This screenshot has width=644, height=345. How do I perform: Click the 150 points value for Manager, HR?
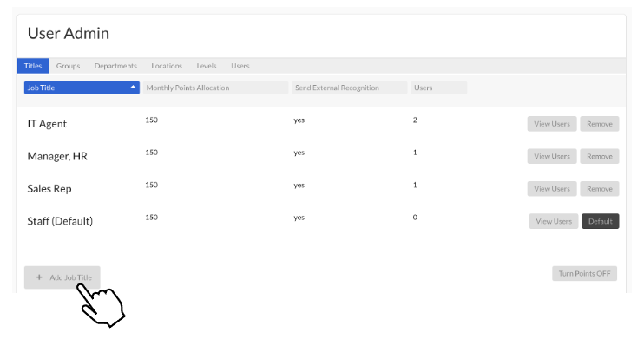point(151,153)
